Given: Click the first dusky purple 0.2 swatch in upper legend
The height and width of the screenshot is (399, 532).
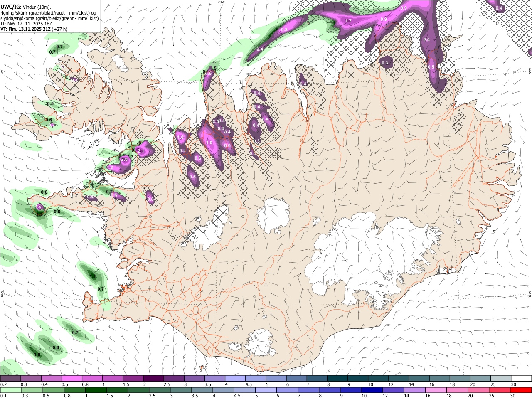Looking at the screenshot, I should coord(10,378).
